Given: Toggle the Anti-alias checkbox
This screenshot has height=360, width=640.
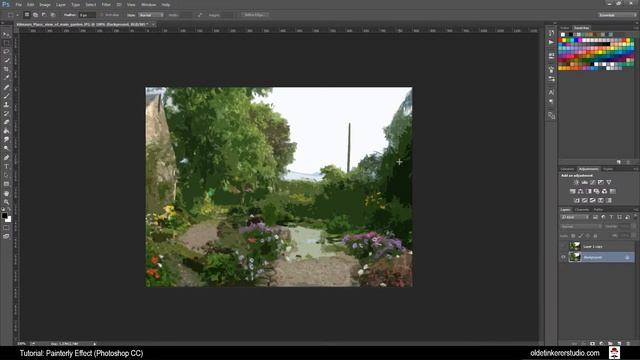Looking at the screenshot, I should [x=102, y=15].
